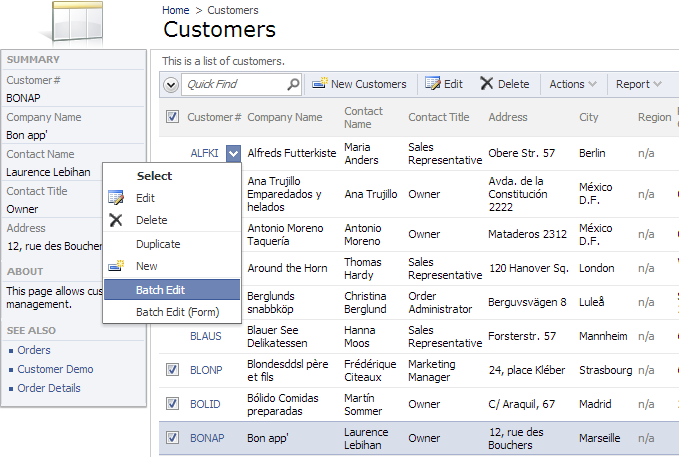
Task: Uncheck the BONAP row checkbox
Action: coord(172,438)
